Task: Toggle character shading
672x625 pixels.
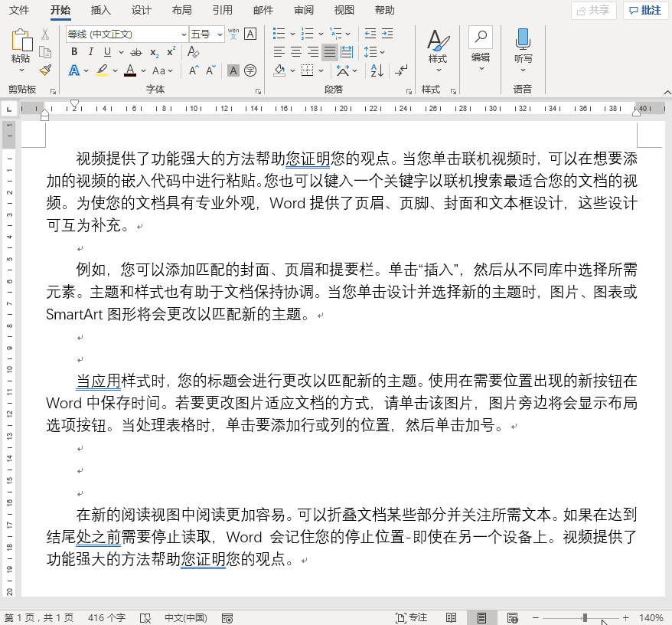Action: tap(233, 70)
